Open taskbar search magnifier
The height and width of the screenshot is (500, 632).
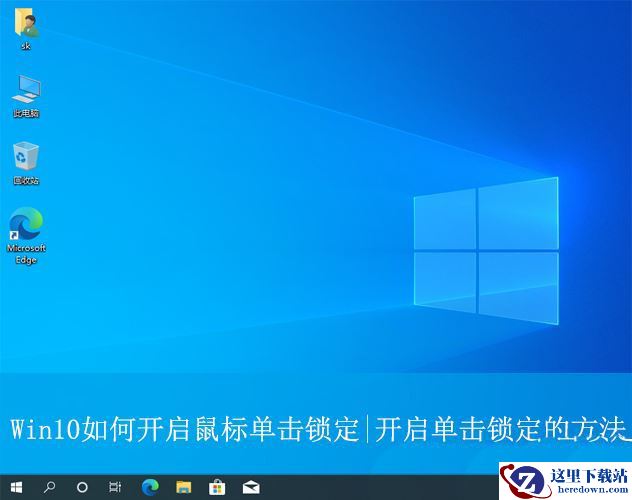point(50,488)
